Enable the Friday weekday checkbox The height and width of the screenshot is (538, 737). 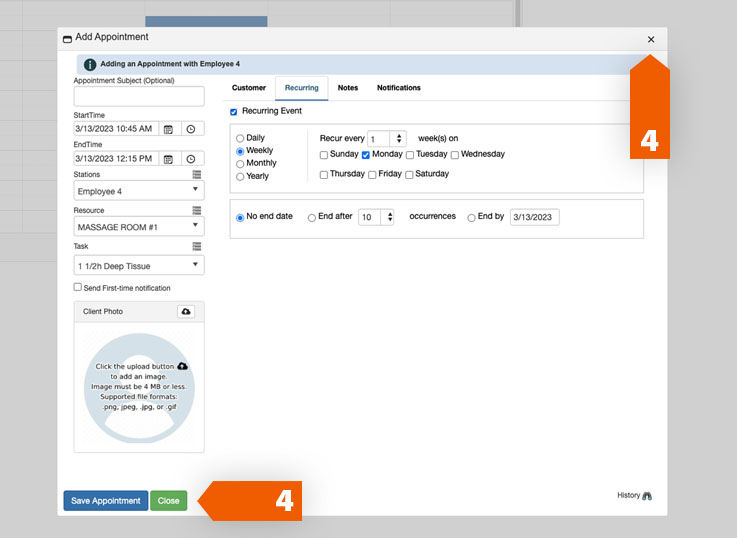(373, 175)
